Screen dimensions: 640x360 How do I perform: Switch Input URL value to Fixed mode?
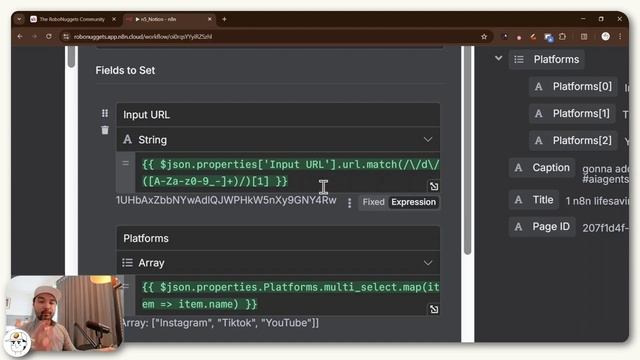pos(373,202)
